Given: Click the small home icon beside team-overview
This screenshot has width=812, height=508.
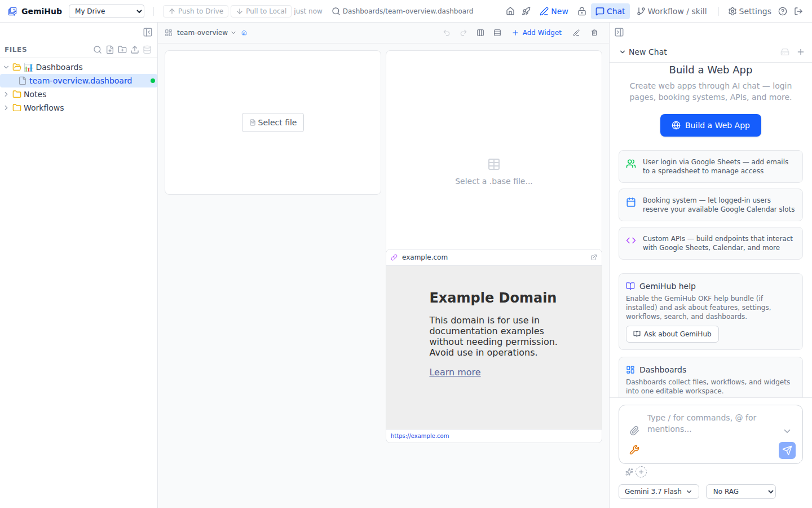Looking at the screenshot, I should [244, 33].
